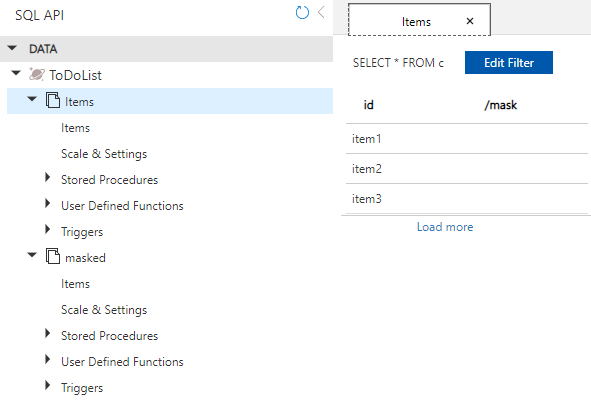Viewport: 591px width, 403px height.
Task: Select the item2 row
Action: (x=467, y=169)
